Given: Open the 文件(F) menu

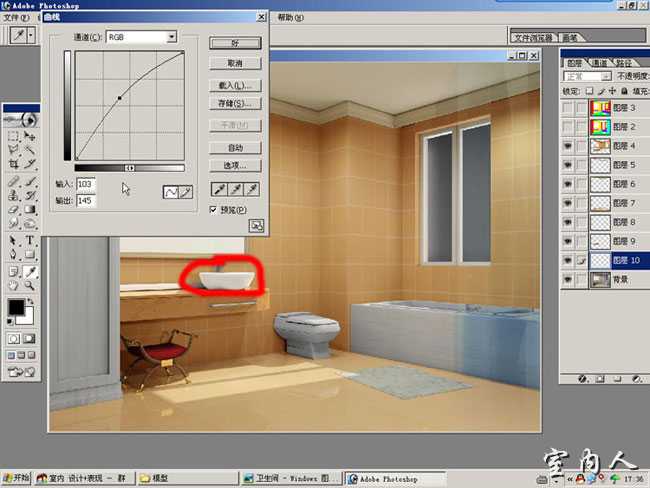Looking at the screenshot, I should click(17, 17).
